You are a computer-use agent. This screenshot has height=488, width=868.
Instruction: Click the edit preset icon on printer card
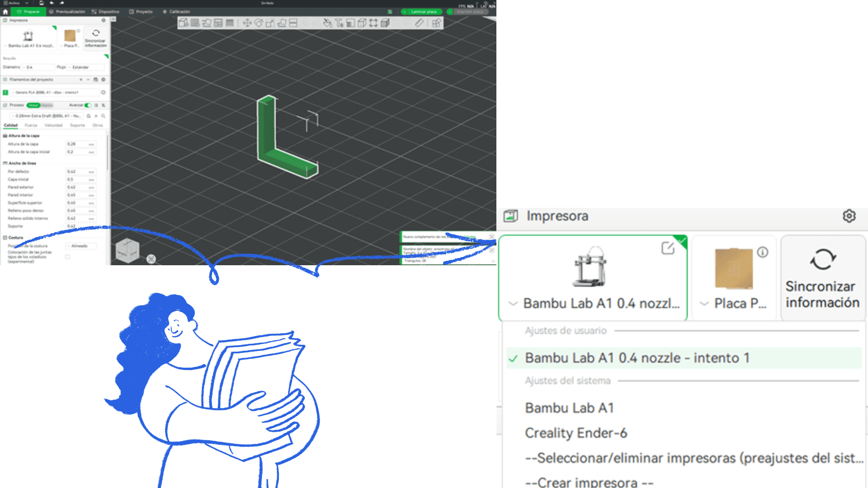tap(668, 248)
